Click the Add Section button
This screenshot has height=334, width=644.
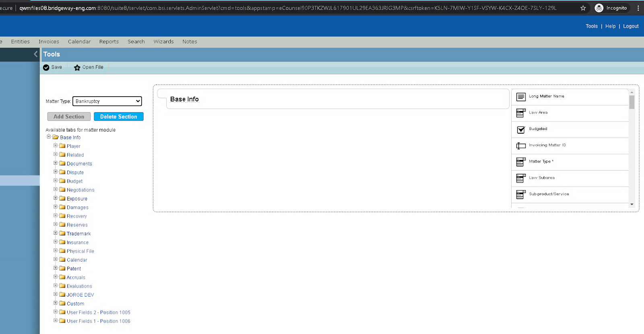point(69,117)
